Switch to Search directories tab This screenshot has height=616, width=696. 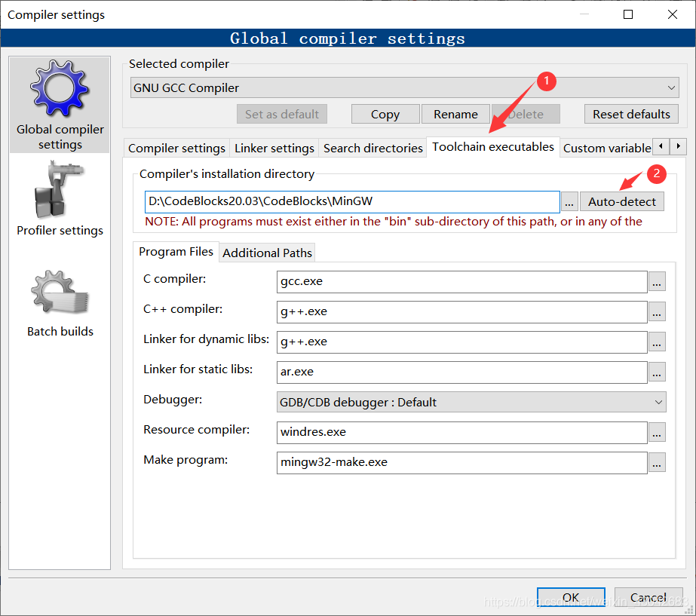(x=373, y=149)
